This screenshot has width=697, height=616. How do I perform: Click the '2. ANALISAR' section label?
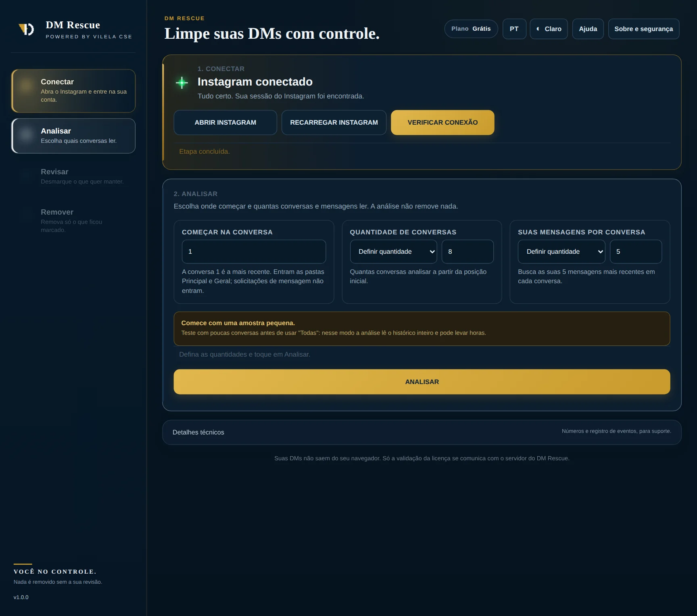coord(196,194)
